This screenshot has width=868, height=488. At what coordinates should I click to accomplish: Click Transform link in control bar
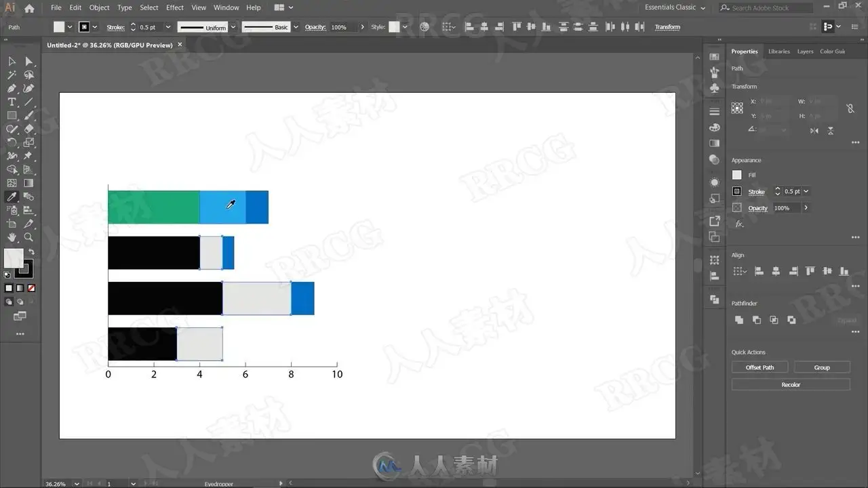(667, 27)
